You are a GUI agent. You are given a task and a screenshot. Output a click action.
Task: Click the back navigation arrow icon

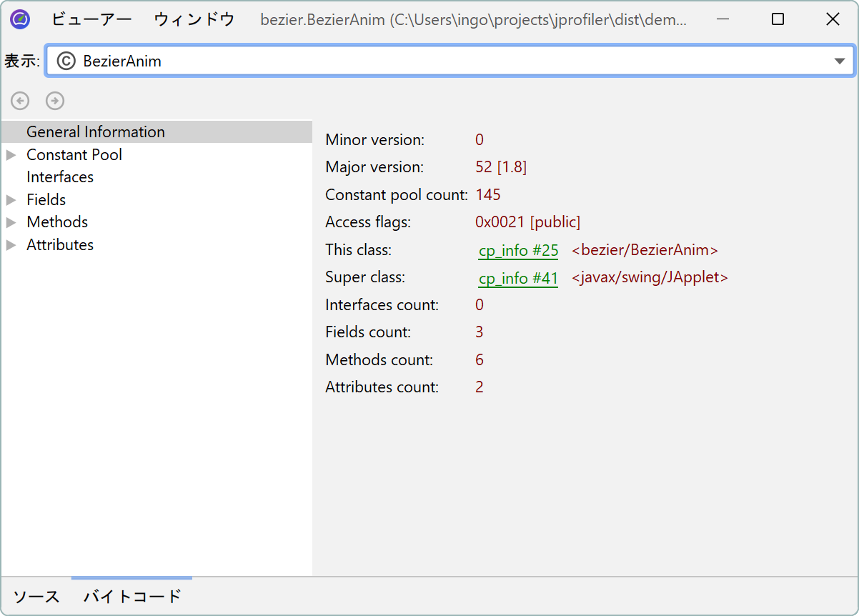20,101
